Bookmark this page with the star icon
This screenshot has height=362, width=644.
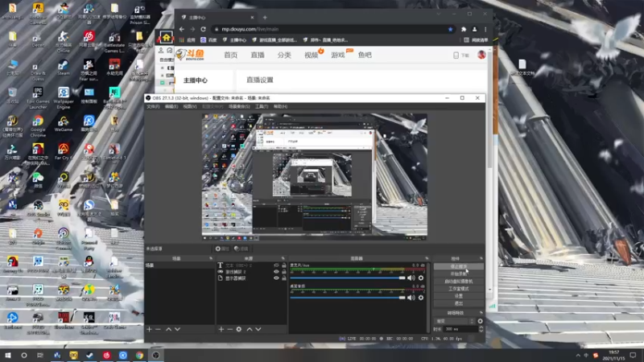click(450, 29)
